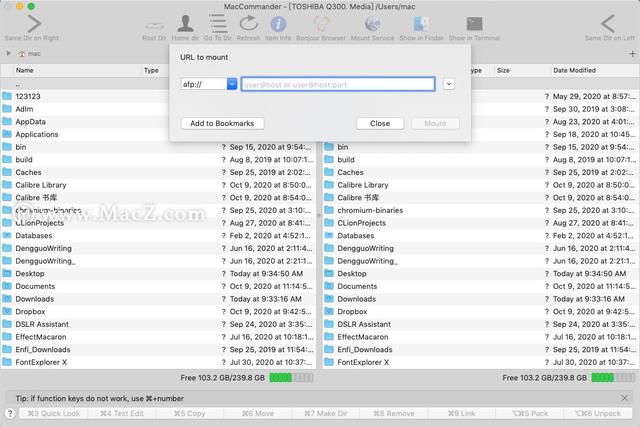Dismiss the function keys tip with X
Viewport: 640px width, 427px height.
coord(624,398)
